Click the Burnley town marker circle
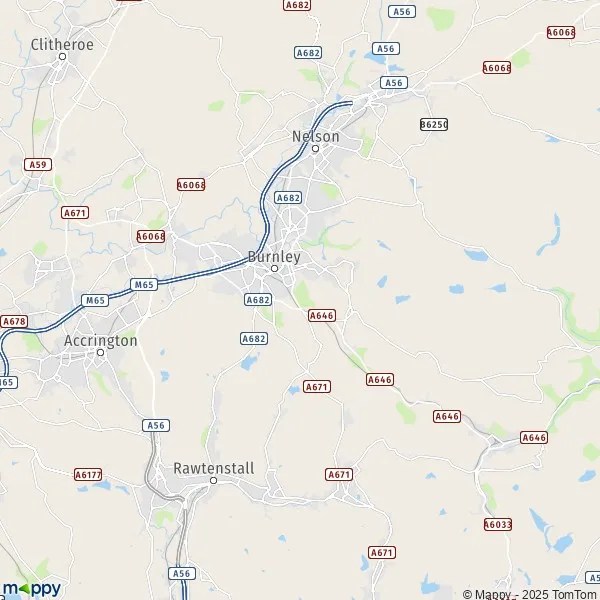Viewport: 600px width, 600px height. tap(274, 269)
